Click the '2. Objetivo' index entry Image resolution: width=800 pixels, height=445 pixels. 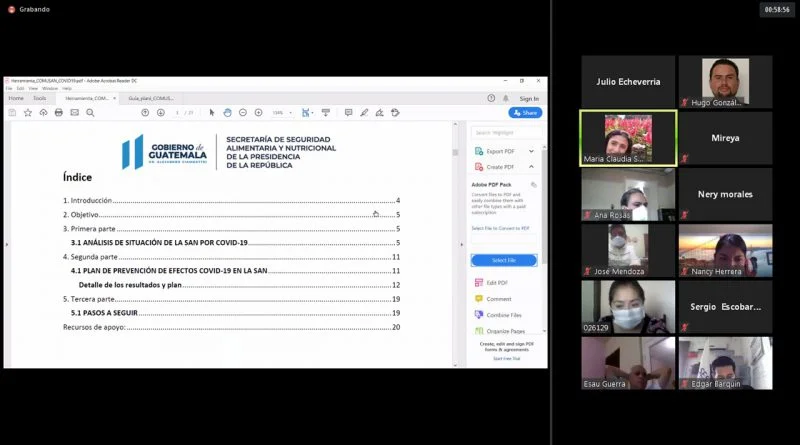click(x=231, y=215)
